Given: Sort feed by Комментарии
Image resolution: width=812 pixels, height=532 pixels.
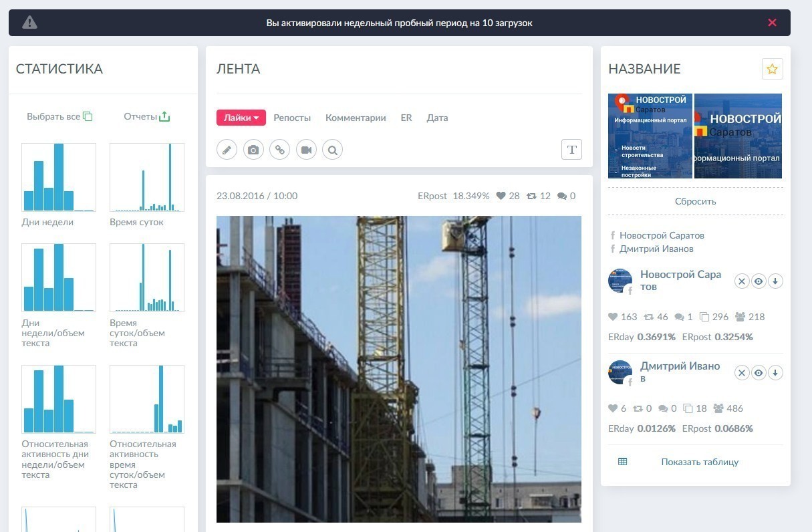Looking at the screenshot, I should point(356,118).
